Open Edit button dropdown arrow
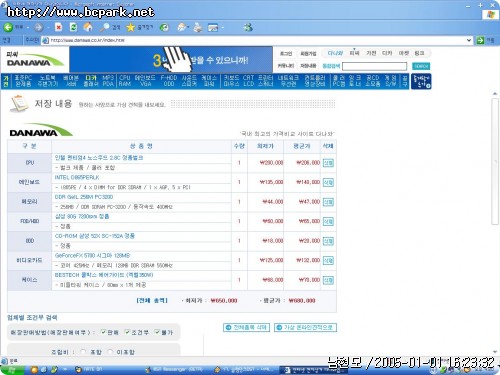Image resolution: width=500 pixels, height=375 pixels. [x=222, y=27]
